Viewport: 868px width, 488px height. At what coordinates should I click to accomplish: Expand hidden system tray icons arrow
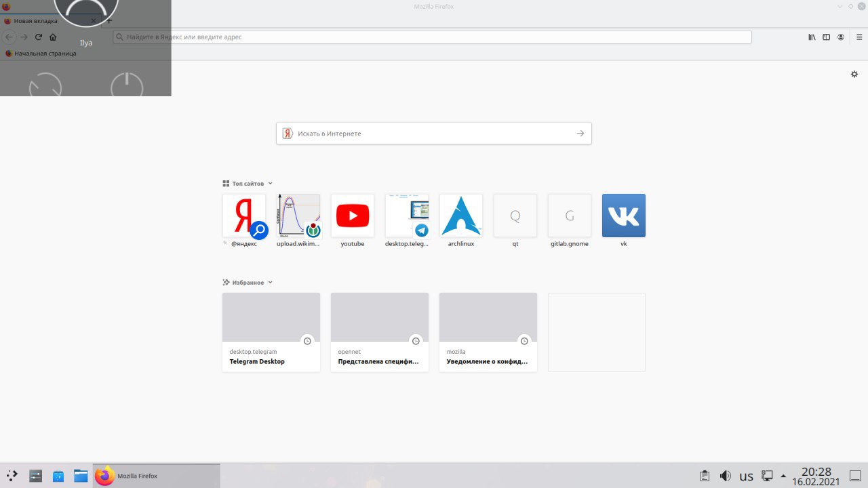[x=784, y=476]
